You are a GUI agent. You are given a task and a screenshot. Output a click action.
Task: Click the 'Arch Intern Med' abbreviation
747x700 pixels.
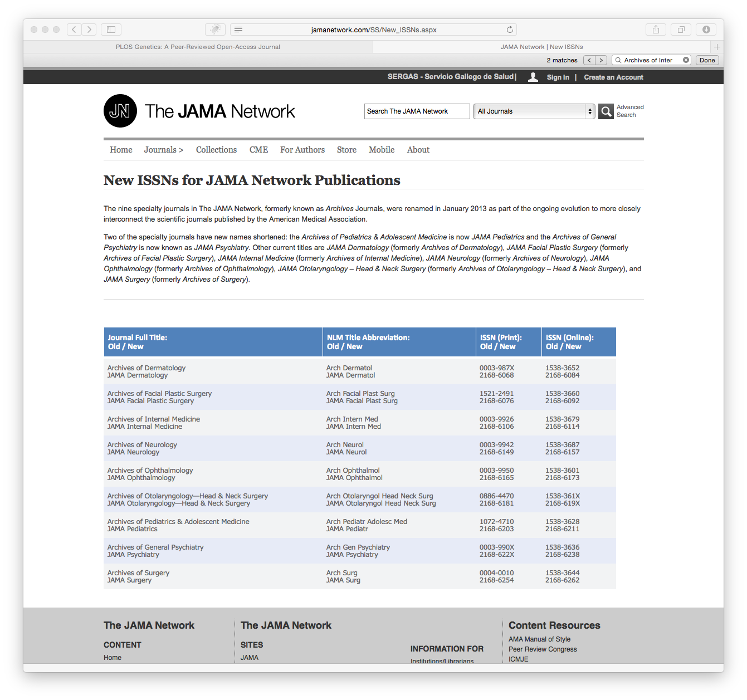click(352, 419)
